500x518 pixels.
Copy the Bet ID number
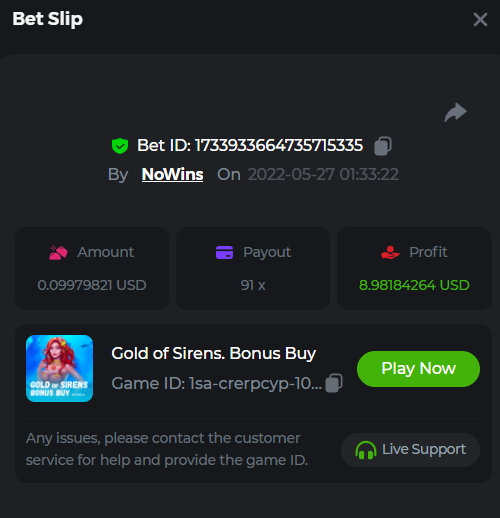383,146
